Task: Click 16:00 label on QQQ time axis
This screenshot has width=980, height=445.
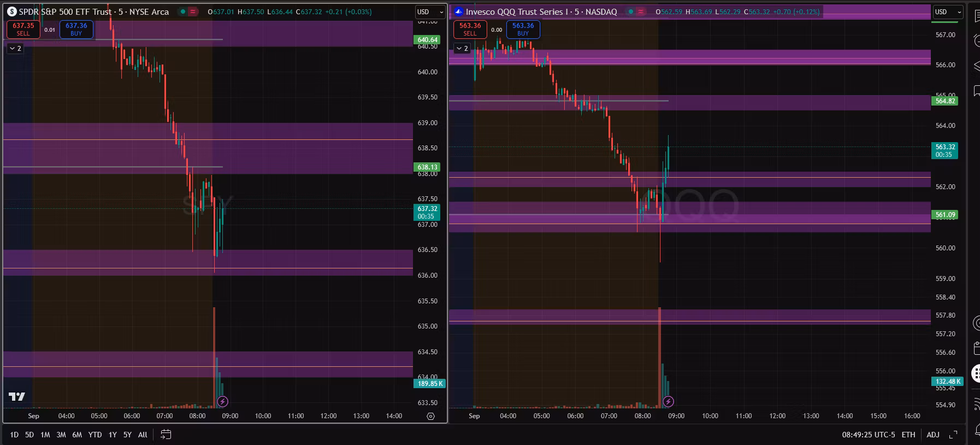Action: click(912, 416)
